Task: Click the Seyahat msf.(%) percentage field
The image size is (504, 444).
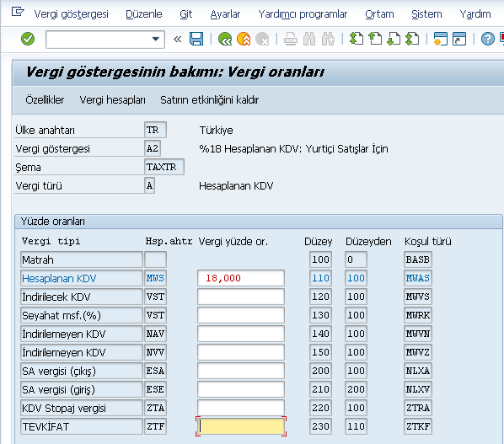Action: point(241,315)
